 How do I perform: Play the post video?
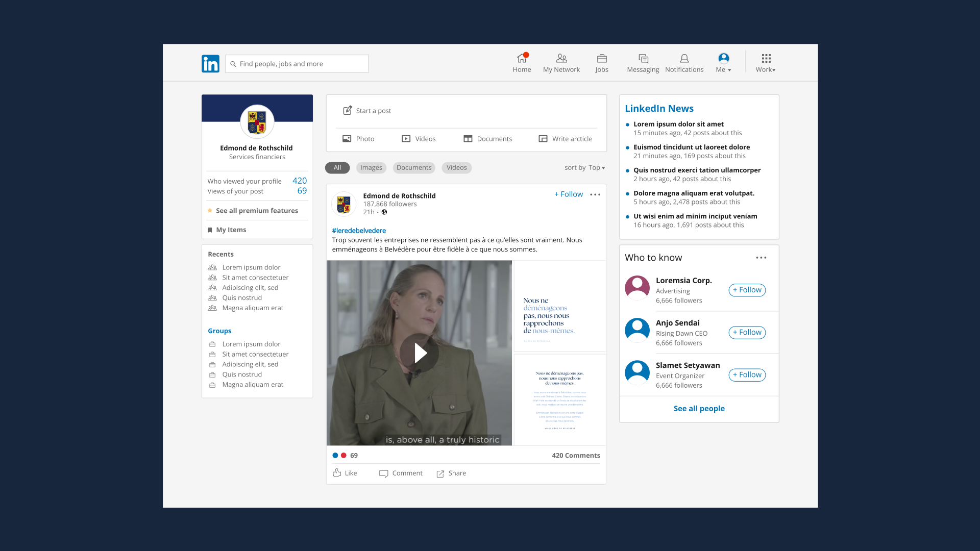click(419, 353)
